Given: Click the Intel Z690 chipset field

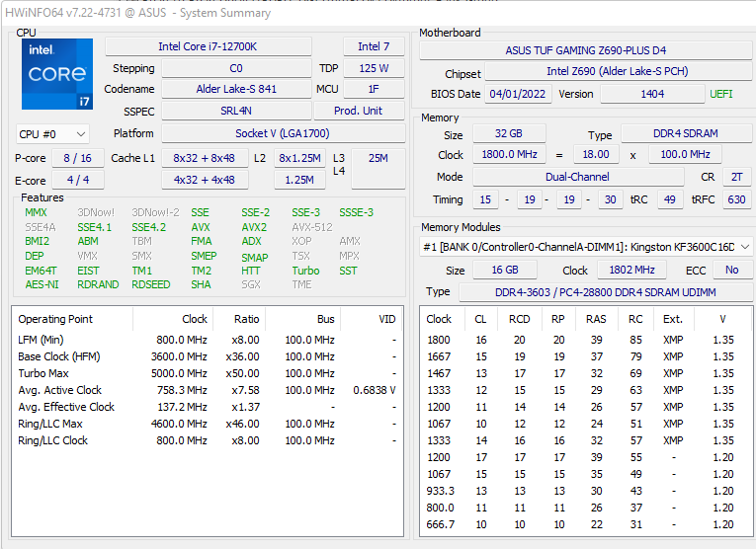Looking at the screenshot, I should tap(618, 71).
